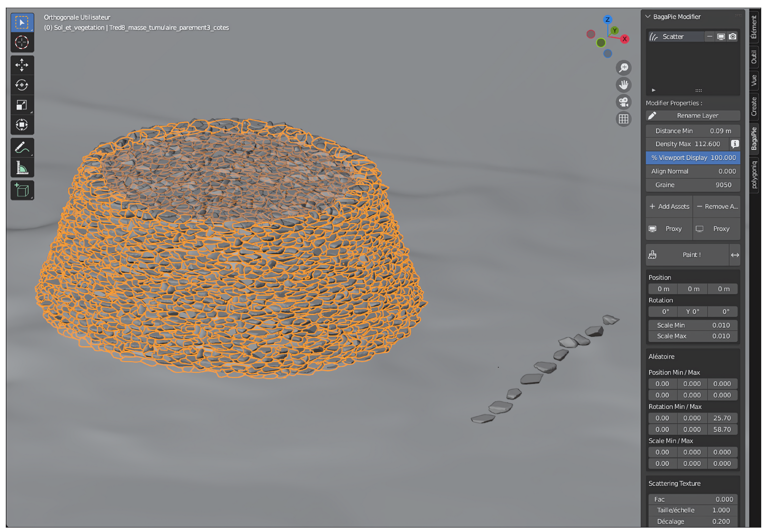Expand the layer list filter arrow
This screenshot has height=532, width=766.
(x=653, y=90)
